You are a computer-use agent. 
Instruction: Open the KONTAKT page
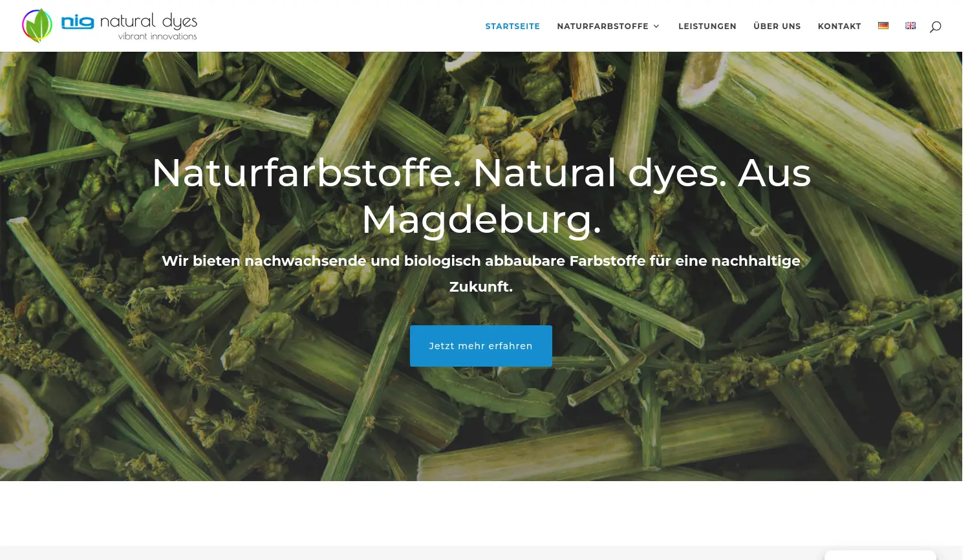(839, 26)
